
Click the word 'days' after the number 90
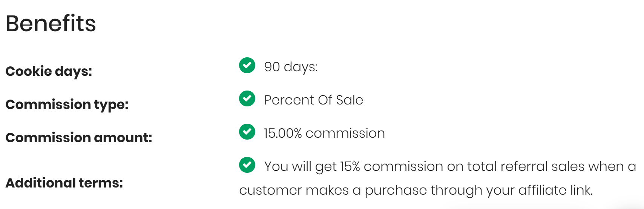click(301, 67)
